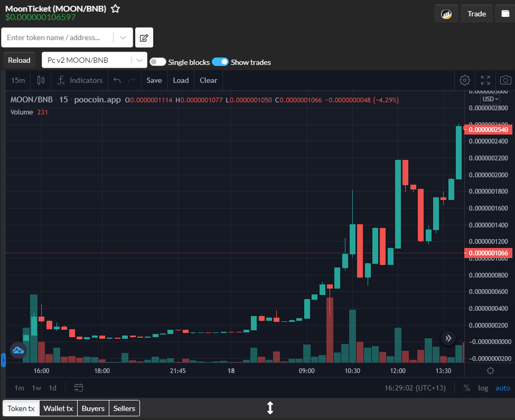Turn off the Show trades switch
Image resolution: width=515 pixels, height=420 pixels.
(220, 62)
